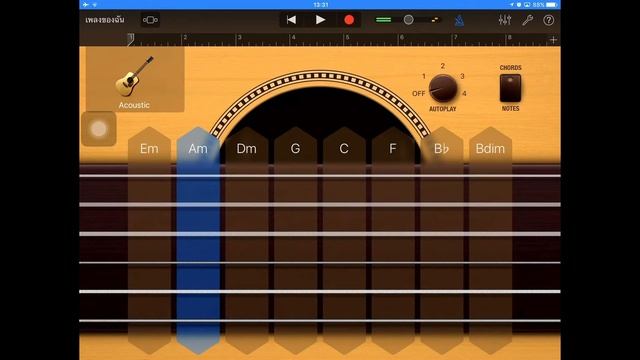Open song settings wrench icon
The image size is (640, 360).
(527, 20)
